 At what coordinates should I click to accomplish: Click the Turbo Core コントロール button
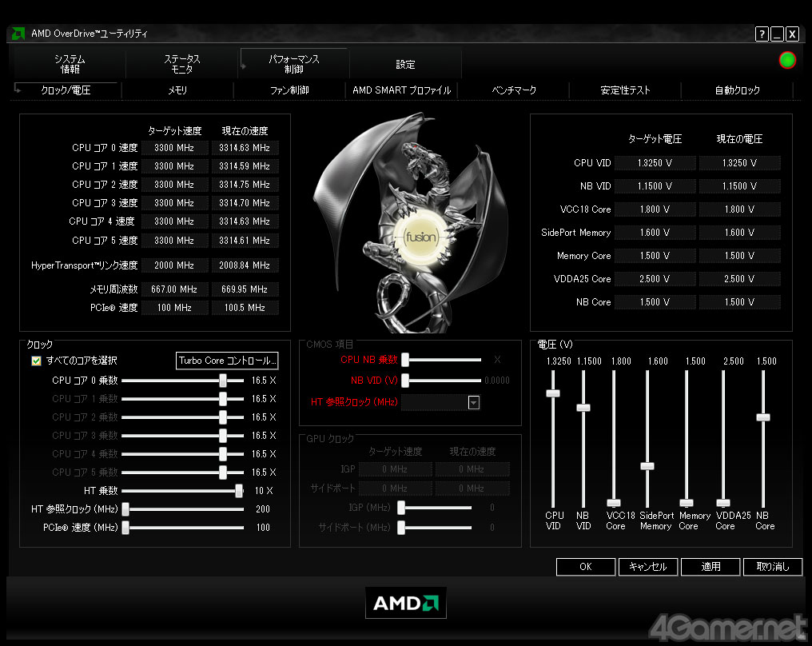click(227, 361)
